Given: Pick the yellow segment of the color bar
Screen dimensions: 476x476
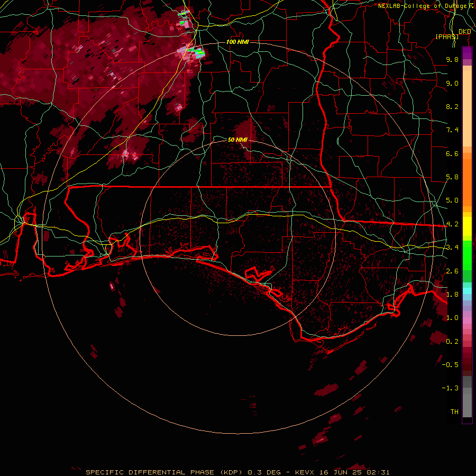Looking at the screenshot, I should click(467, 226).
